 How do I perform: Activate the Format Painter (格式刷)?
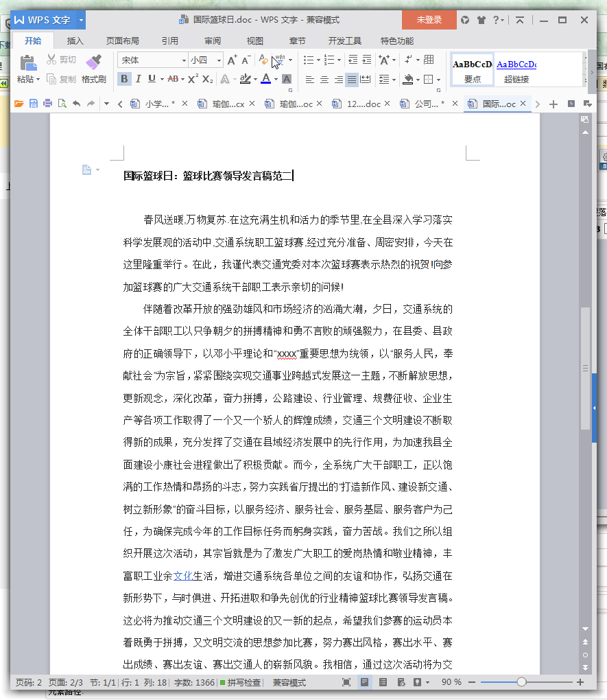tap(94, 69)
